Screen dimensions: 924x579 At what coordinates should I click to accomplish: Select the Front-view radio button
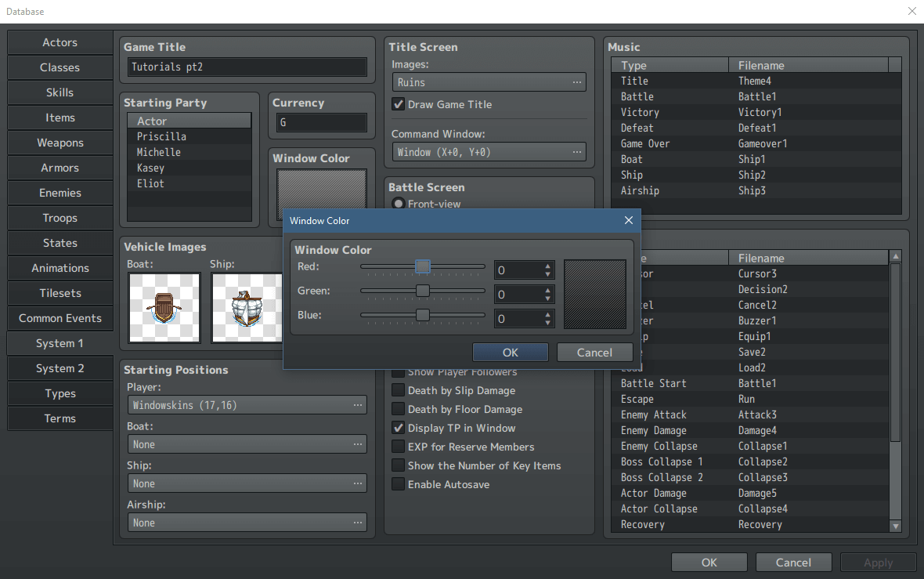point(399,203)
